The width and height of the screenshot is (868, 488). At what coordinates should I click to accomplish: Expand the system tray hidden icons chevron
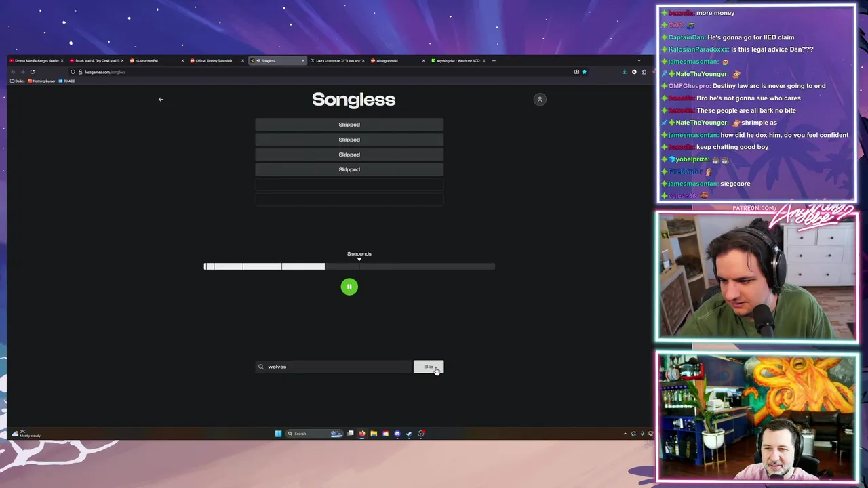(625, 434)
